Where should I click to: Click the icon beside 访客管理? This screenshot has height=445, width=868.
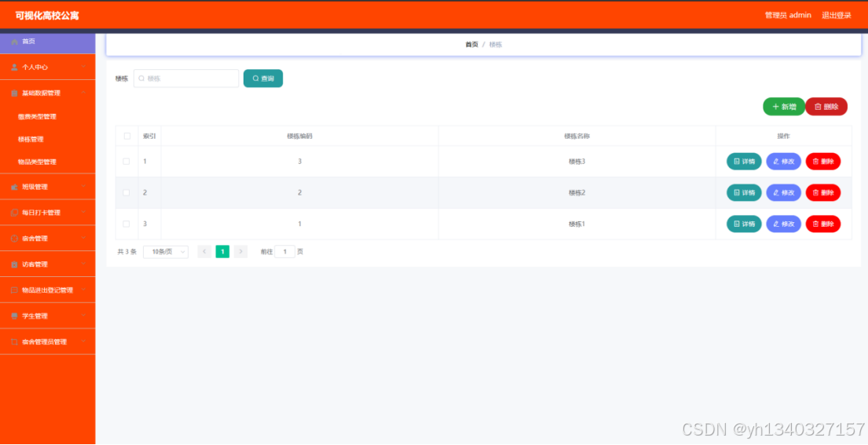click(14, 264)
